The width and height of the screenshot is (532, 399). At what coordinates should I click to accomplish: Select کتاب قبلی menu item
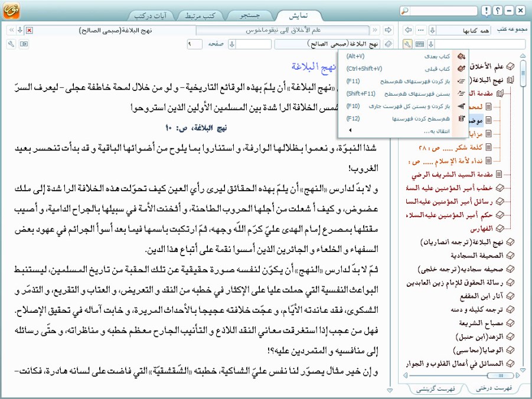coord(399,69)
